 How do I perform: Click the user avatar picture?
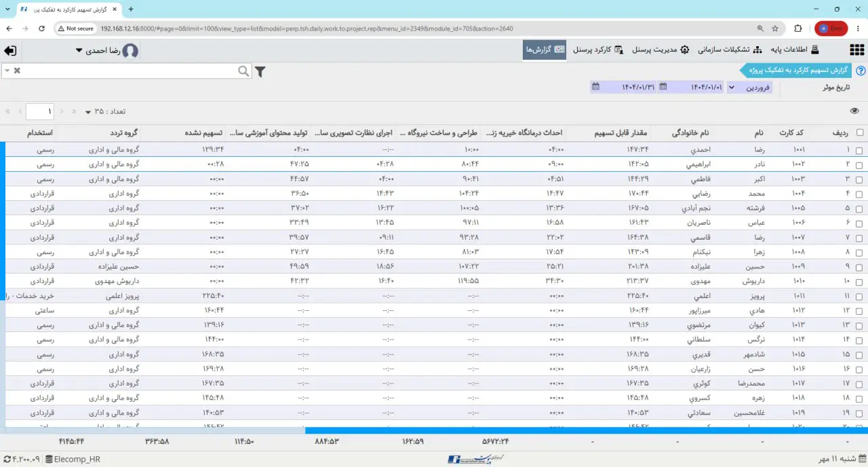(x=130, y=51)
